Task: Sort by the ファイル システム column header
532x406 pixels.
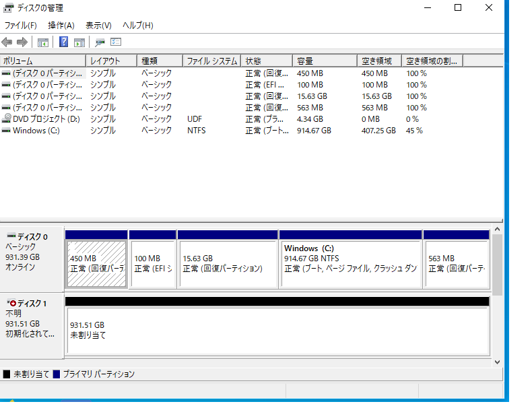Action: click(211, 61)
